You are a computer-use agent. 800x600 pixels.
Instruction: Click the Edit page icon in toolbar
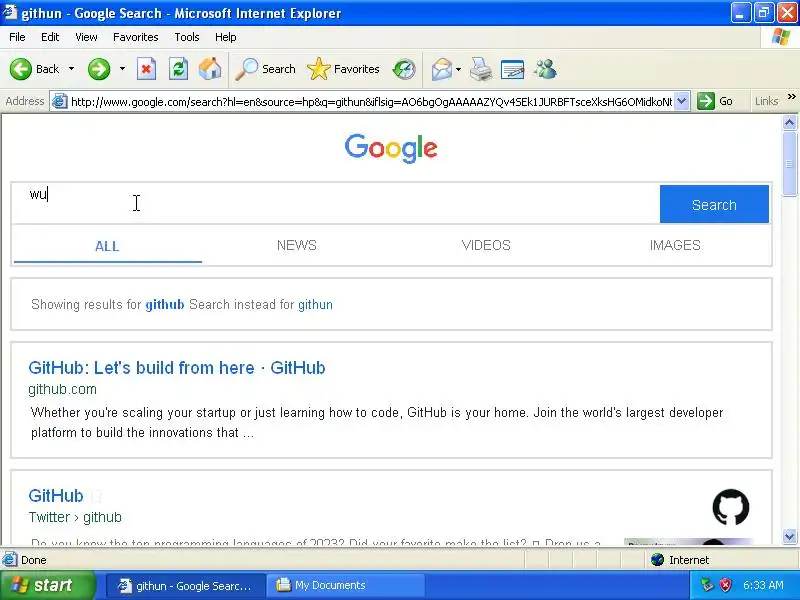[513, 69]
